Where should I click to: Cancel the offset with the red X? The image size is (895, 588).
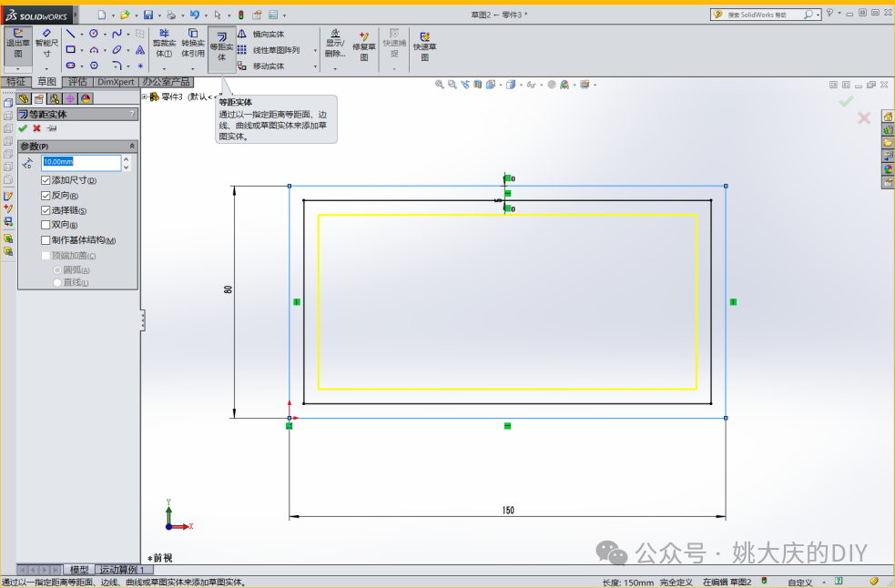tap(36, 128)
